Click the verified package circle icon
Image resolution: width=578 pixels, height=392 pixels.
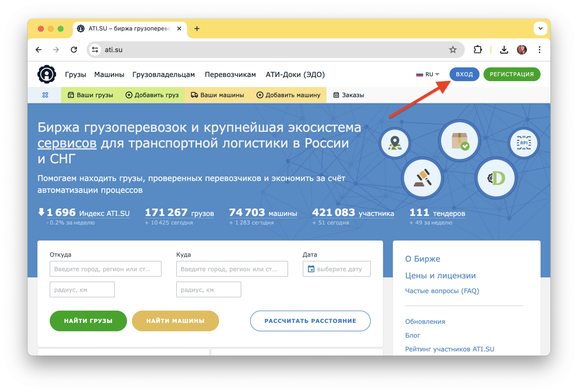coord(459,141)
